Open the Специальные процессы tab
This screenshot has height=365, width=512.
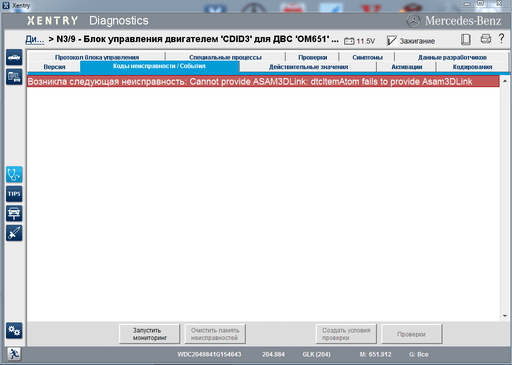[x=225, y=57]
